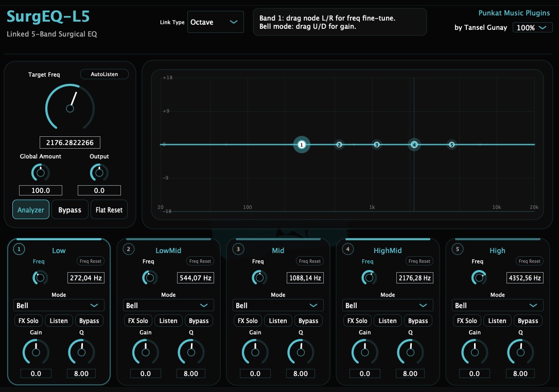This screenshot has height=392, width=559.
Task: Click the band 4 number badge
Action: [348, 249]
